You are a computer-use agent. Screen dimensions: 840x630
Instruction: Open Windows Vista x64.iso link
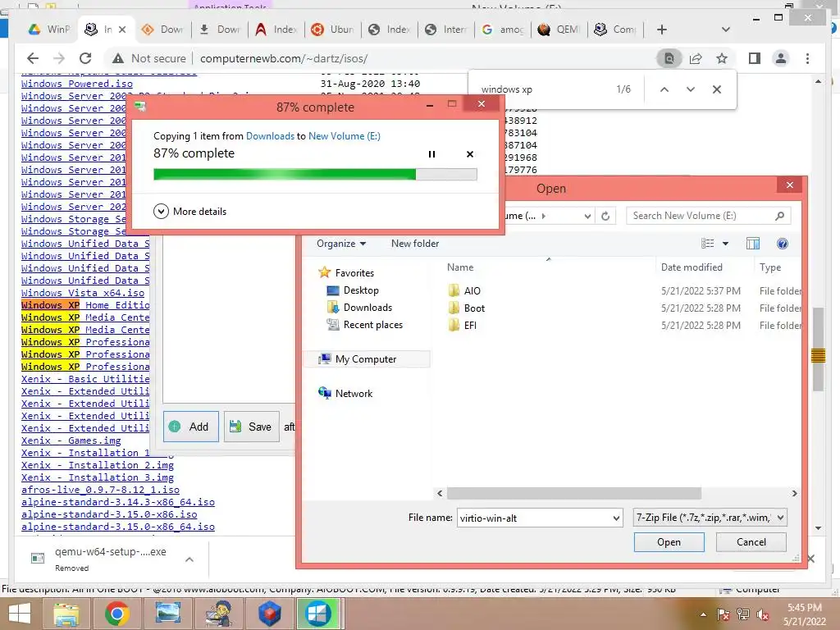pos(83,293)
